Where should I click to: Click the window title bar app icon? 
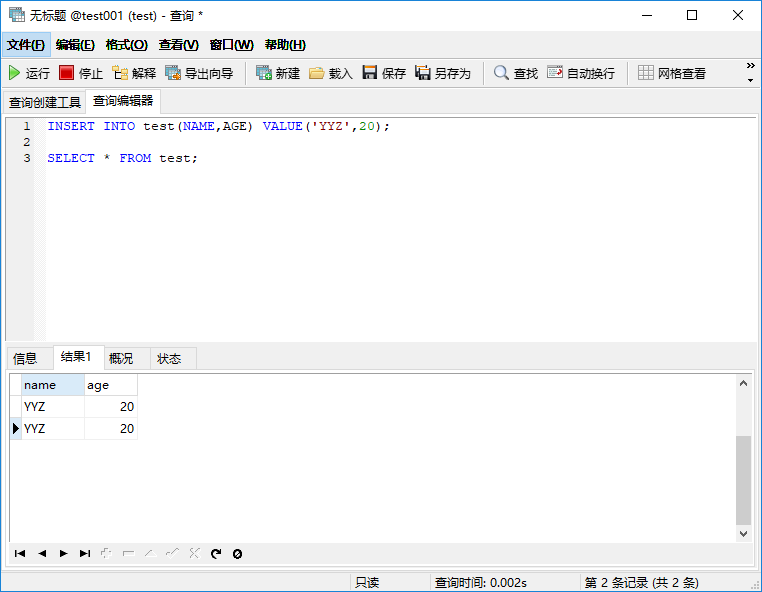(x=17, y=15)
